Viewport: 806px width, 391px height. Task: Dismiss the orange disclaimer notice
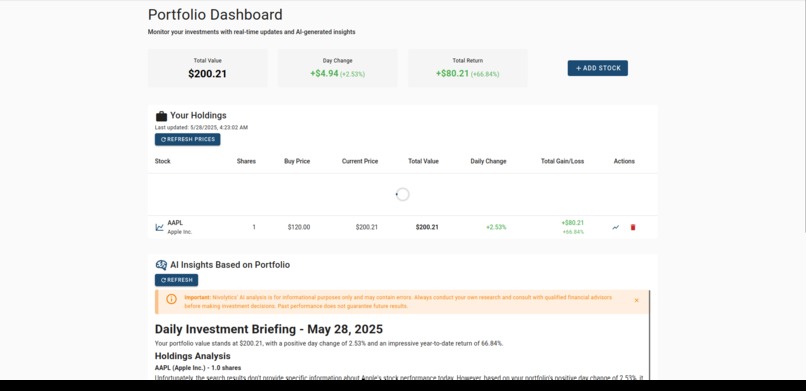pyautogui.click(x=636, y=301)
